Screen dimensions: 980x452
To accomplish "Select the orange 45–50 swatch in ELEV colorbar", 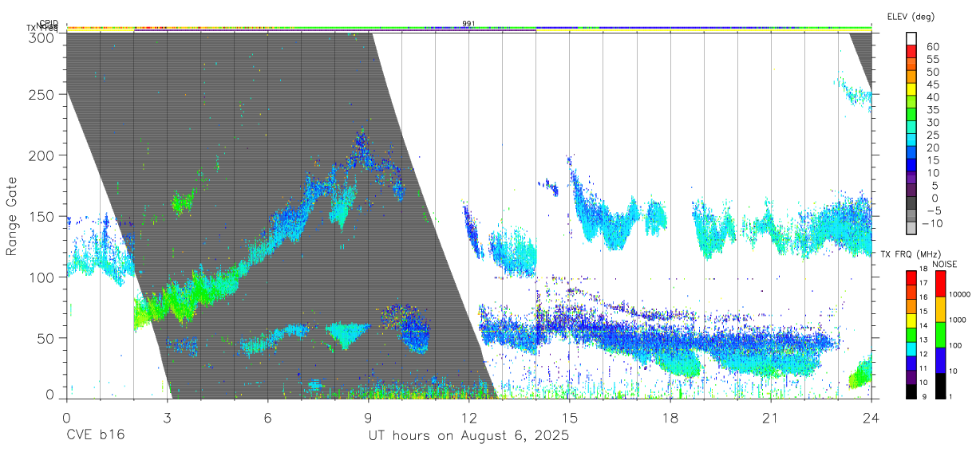I will pos(911,78).
